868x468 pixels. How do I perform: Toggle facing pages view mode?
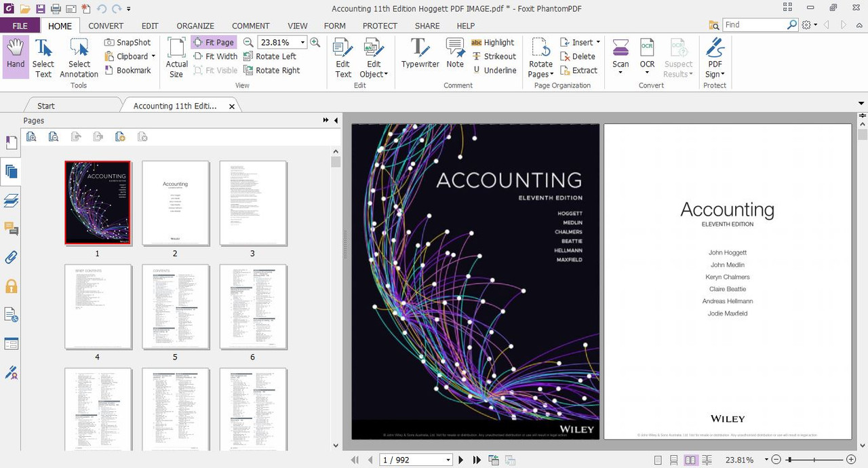[x=690, y=460]
